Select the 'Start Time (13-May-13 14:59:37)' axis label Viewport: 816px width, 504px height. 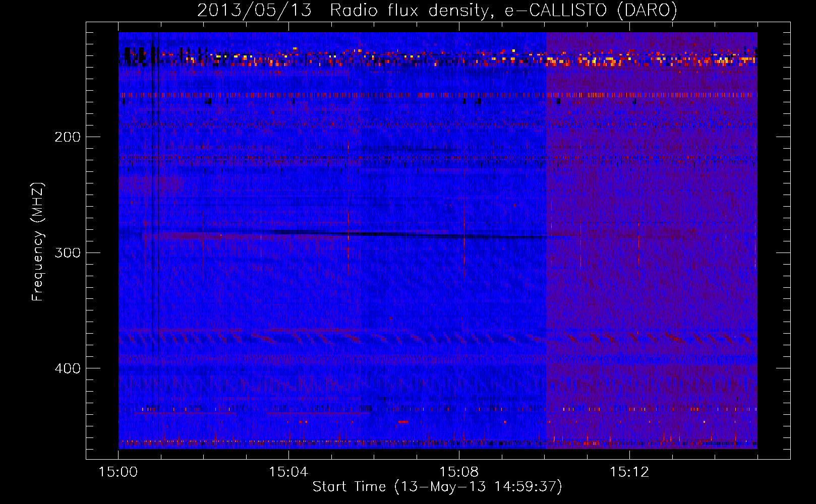(437, 487)
